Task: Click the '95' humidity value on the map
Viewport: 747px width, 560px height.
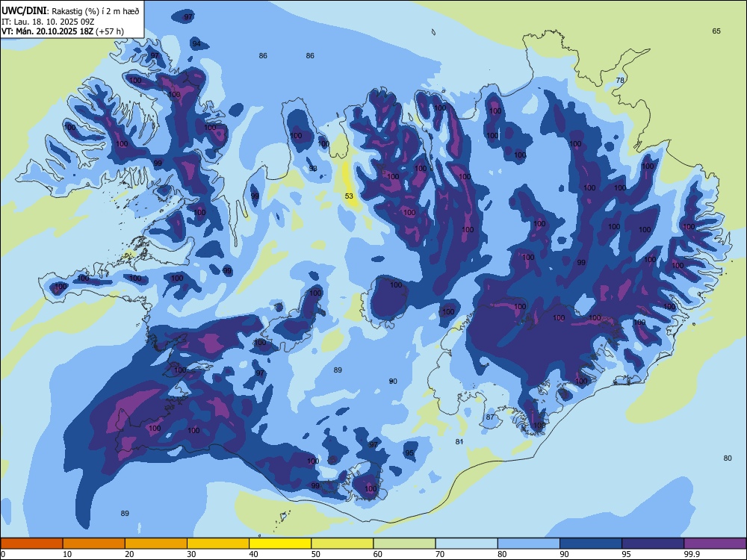Action: 409,453
